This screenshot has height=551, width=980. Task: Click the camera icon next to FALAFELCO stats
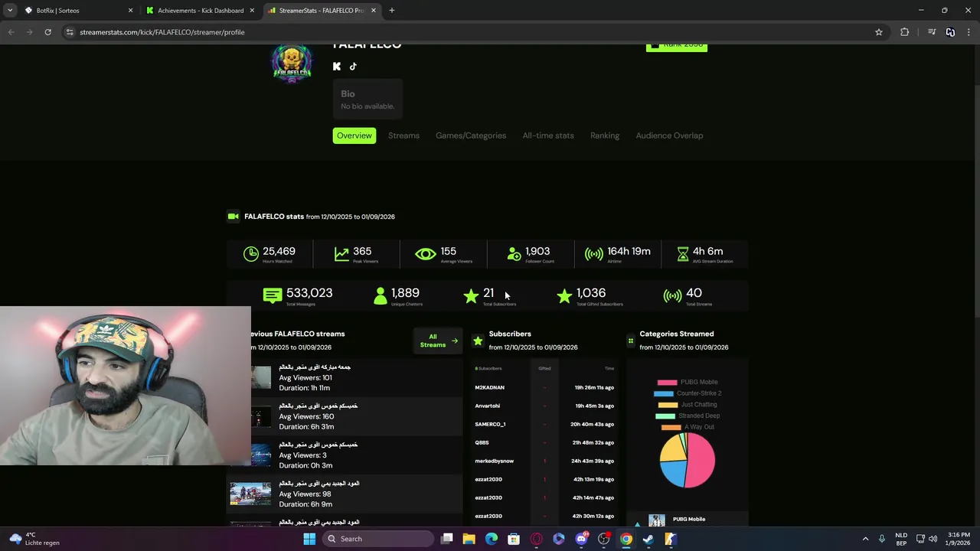(234, 217)
